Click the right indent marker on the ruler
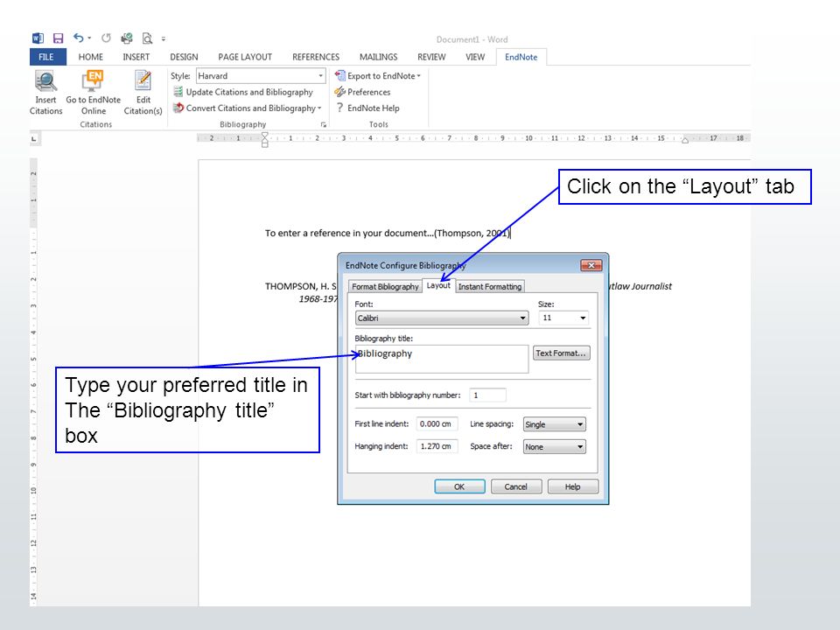This screenshot has width=840, height=630. click(684, 141)
